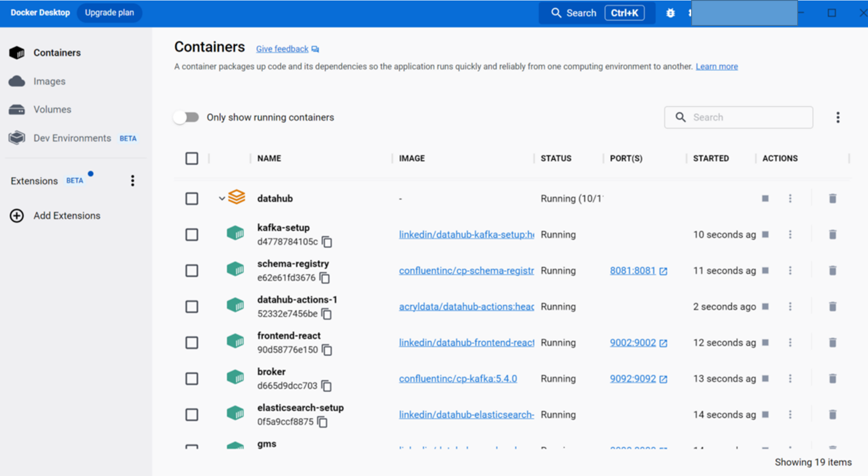
Task: Delete the broker container
Action: [832, 379]
